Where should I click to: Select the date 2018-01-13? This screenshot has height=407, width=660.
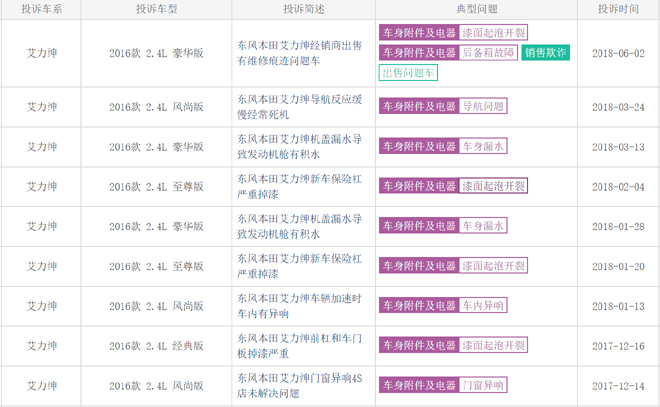tap(618, 306)
